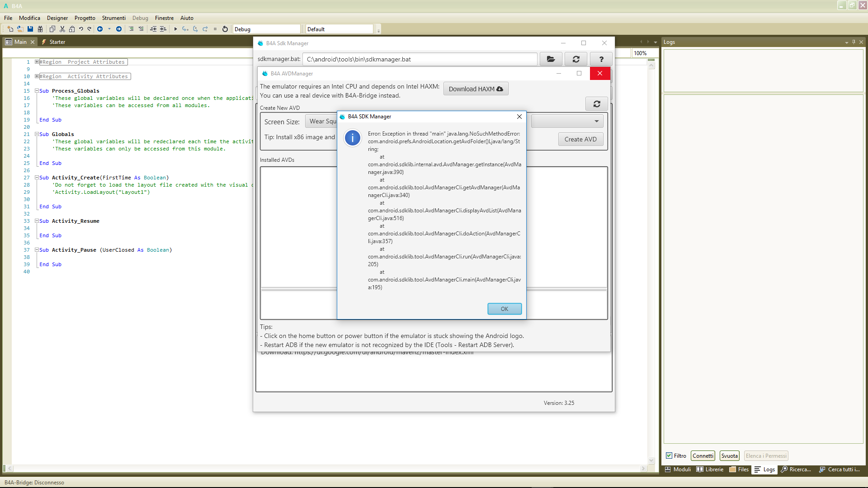Click the Connetti button in Logs

click(703, 456)
